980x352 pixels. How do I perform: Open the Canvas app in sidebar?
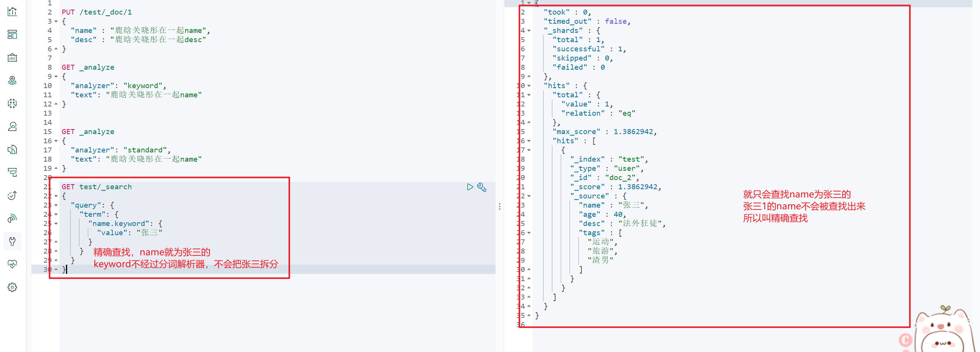(x=12, y=57)
